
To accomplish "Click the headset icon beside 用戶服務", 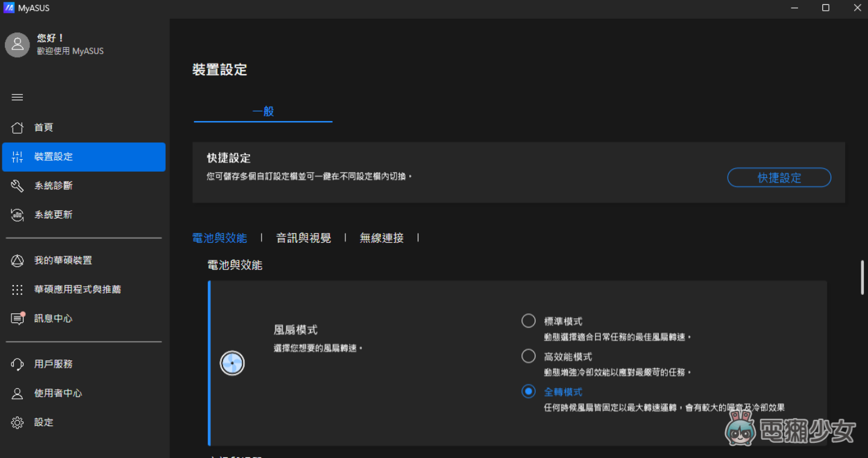I will click(17, 364).
